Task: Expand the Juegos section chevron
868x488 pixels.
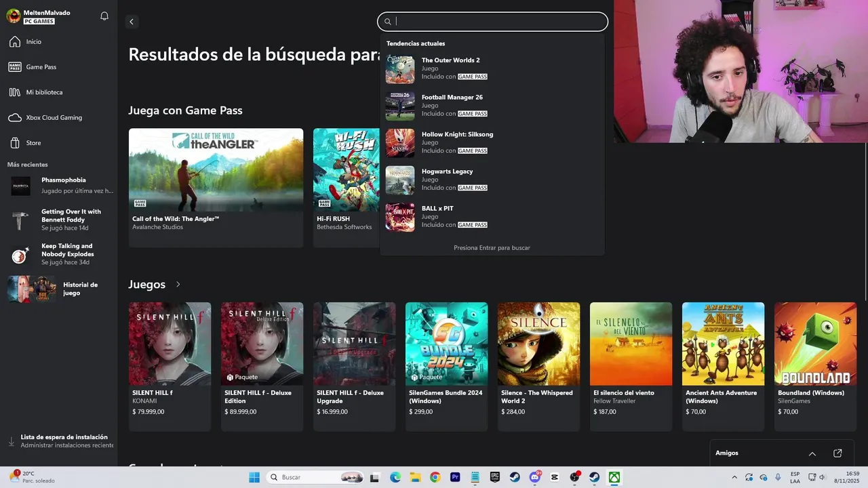Action: point(178,284)
